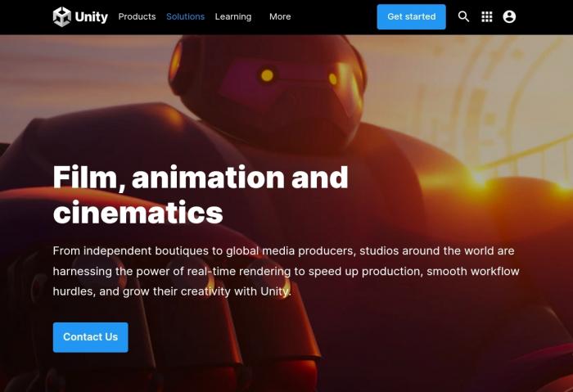Open the More menu
The image size is (573, 392).
click(280, 17)
